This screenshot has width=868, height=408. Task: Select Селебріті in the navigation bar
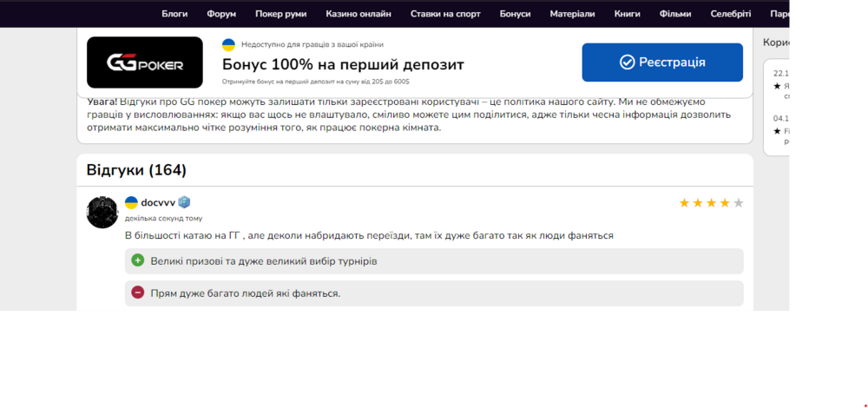click(x=731, y=14)
